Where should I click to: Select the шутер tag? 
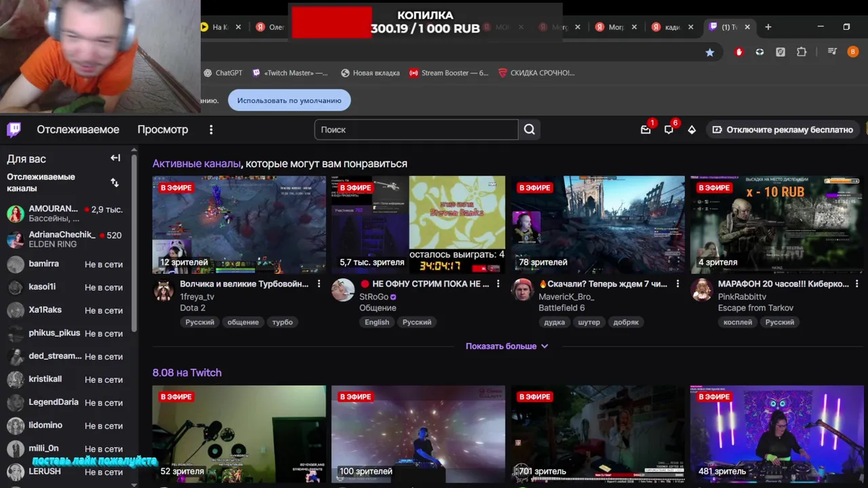589,322
